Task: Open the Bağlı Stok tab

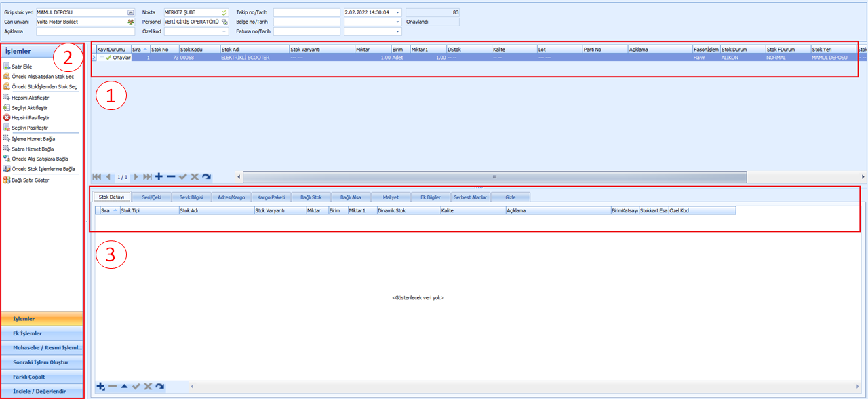Action: (311, 197)
